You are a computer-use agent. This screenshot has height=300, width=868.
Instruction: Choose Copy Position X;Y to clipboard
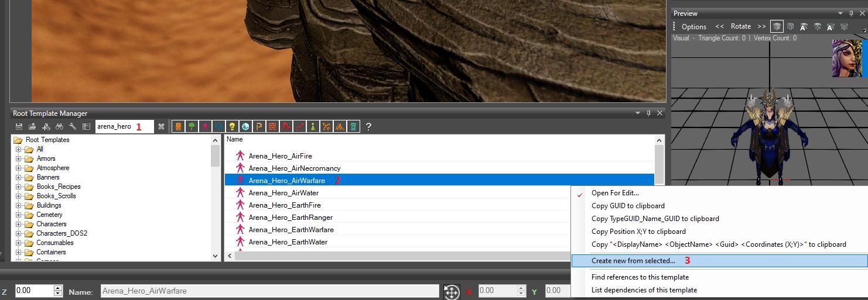[719, 232]
